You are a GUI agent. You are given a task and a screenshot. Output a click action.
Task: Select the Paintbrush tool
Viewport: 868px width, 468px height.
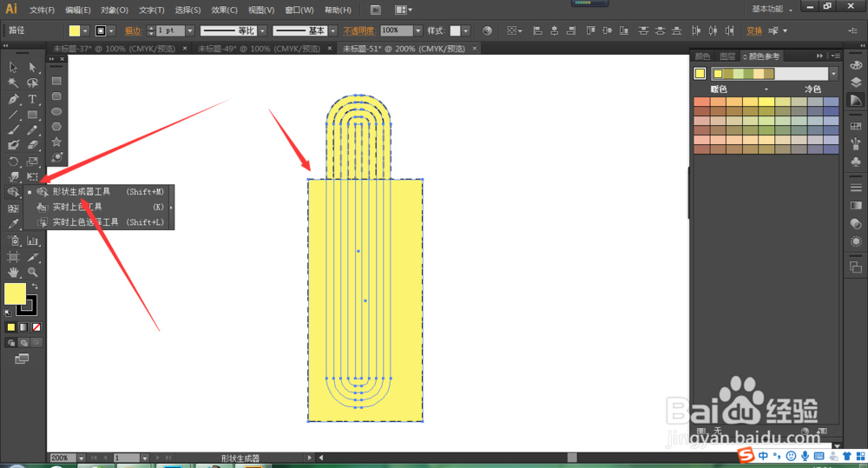click(13, 130)
